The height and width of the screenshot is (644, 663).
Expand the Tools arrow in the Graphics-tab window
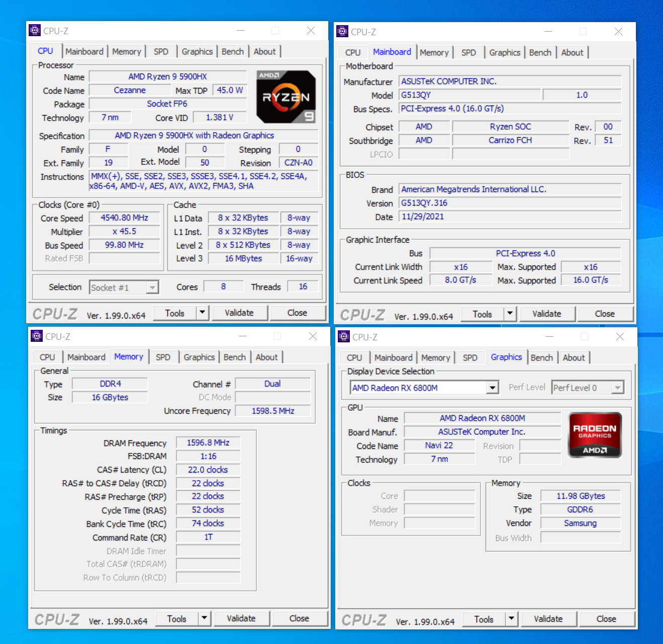pyautogui.click(x=511, y=619)
